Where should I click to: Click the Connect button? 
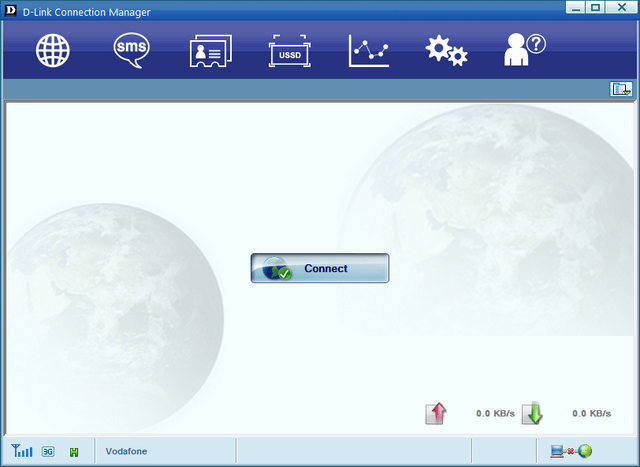pos(319,268)
